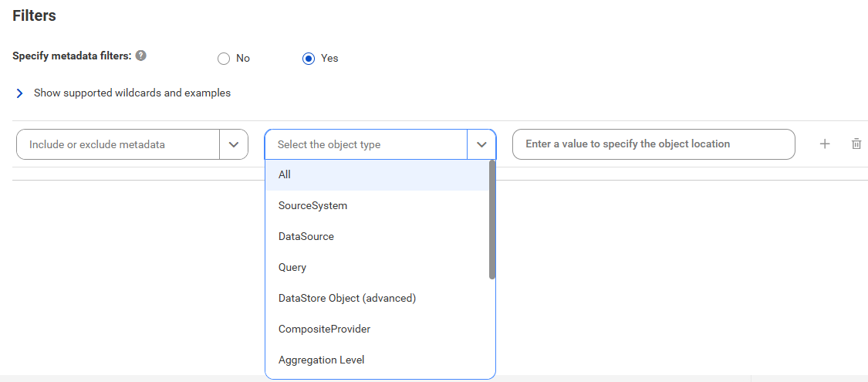
Task: Click the Show supported wildcards and examples text
Action: click(132, 93)
